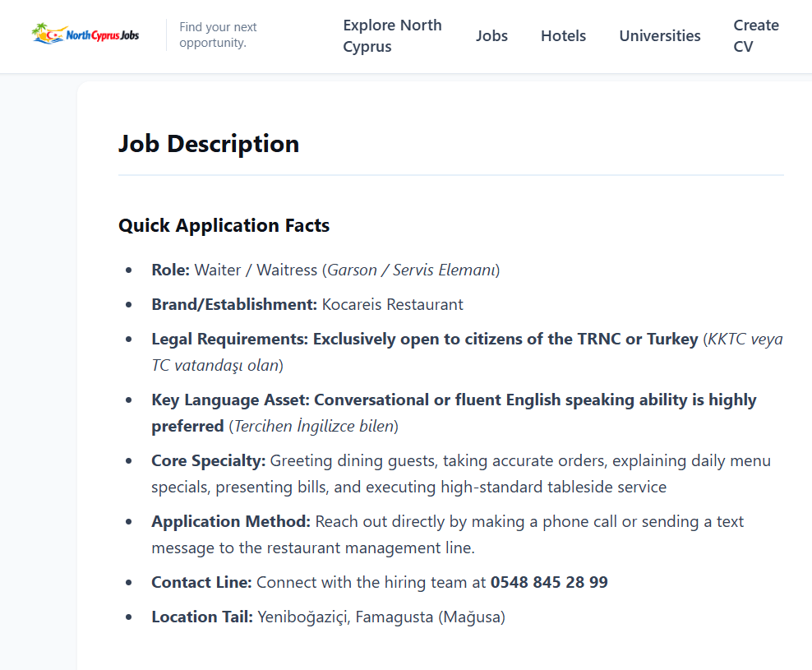Click the 'TC vatandaşı olan' italic text
Image resolution: width=812 pixels, height=670 pixels.
tap(215, 365)
